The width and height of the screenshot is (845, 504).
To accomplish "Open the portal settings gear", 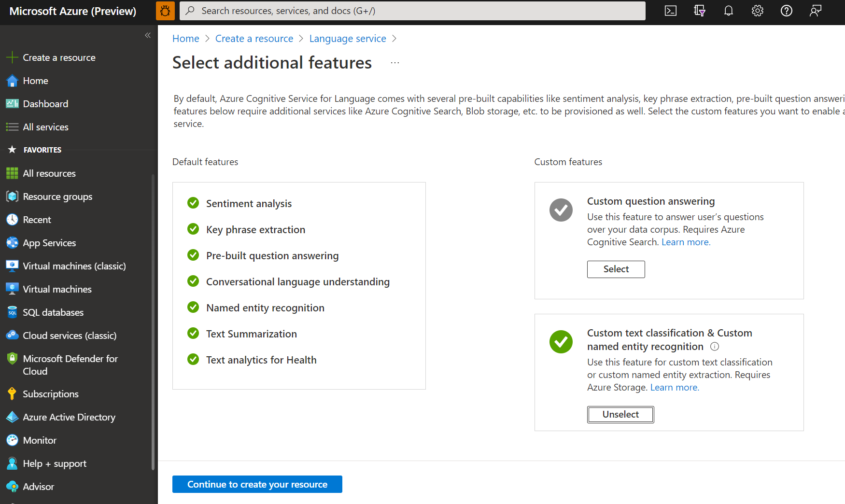I will (757, 10).
